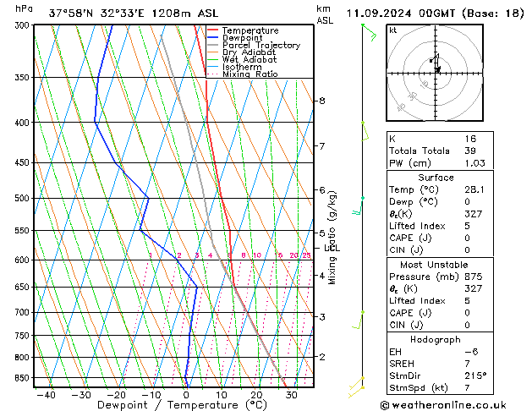This screenshot has height=411, width=532.
Task: Click the Totals Totals value row
Action: (x=435, y=151)
